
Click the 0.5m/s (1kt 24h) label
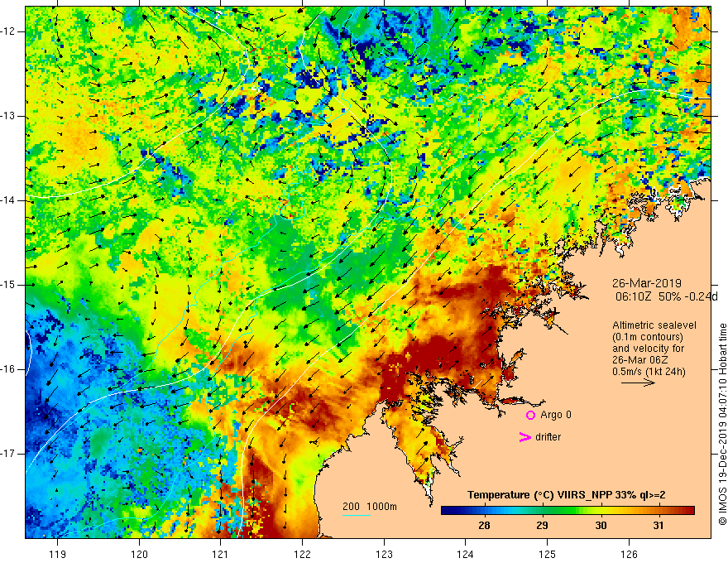coord(649,372)
